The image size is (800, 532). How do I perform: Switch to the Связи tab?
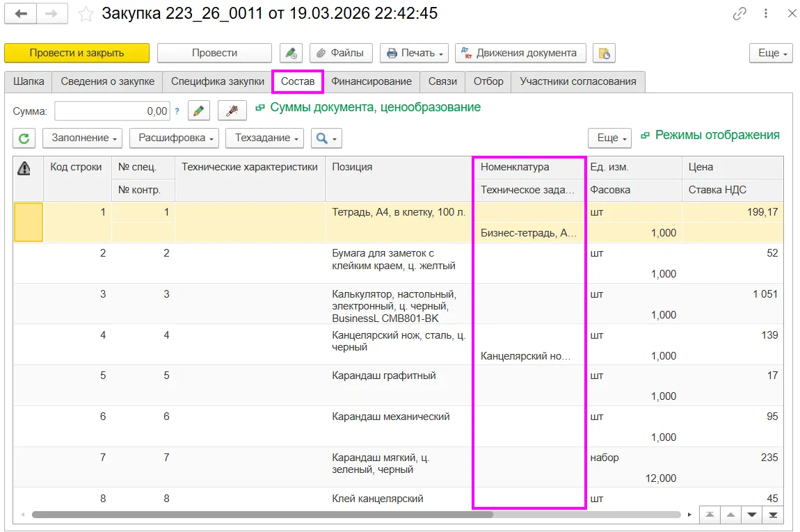pos(442,81)
